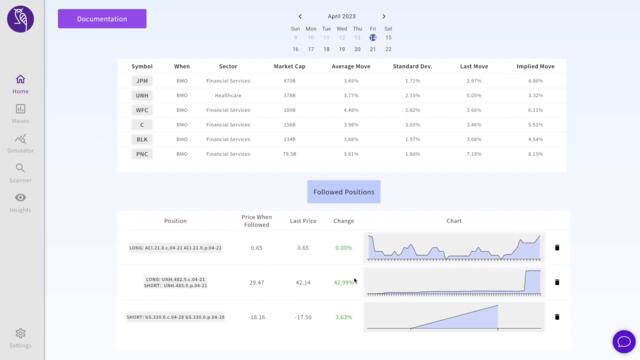
Task: Select April 15 in the calendar
Action: point(388,38)
